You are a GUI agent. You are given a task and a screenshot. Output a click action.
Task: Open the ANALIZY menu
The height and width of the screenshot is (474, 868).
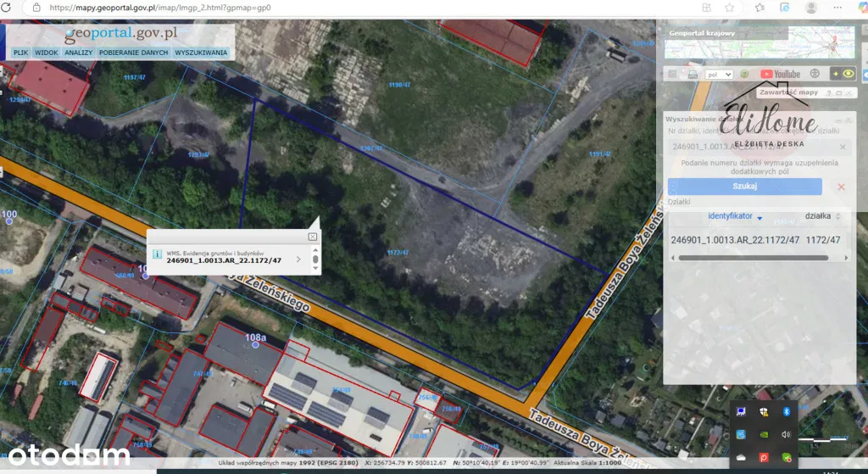78,53
